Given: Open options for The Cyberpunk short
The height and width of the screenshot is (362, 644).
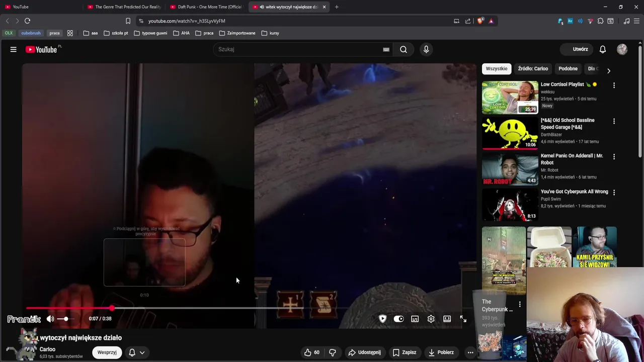Looking at the screenshot, I should [520, 304].
